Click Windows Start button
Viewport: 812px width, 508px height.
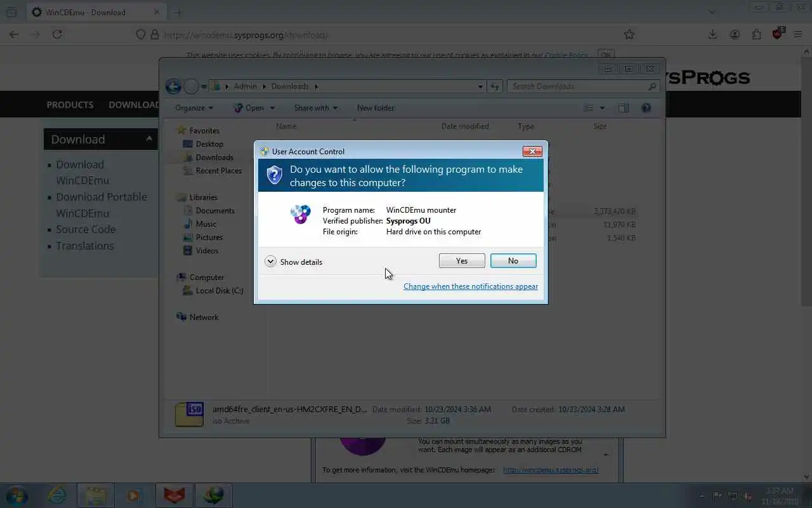[x=17, y=495]
